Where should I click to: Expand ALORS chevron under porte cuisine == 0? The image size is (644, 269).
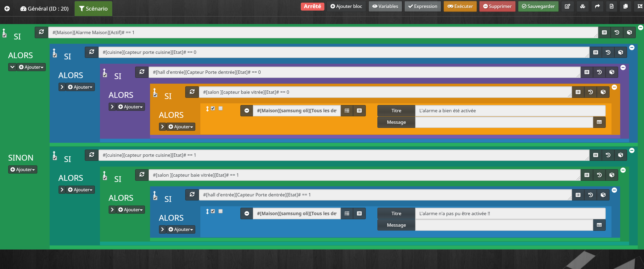click(x=62, y=87)
